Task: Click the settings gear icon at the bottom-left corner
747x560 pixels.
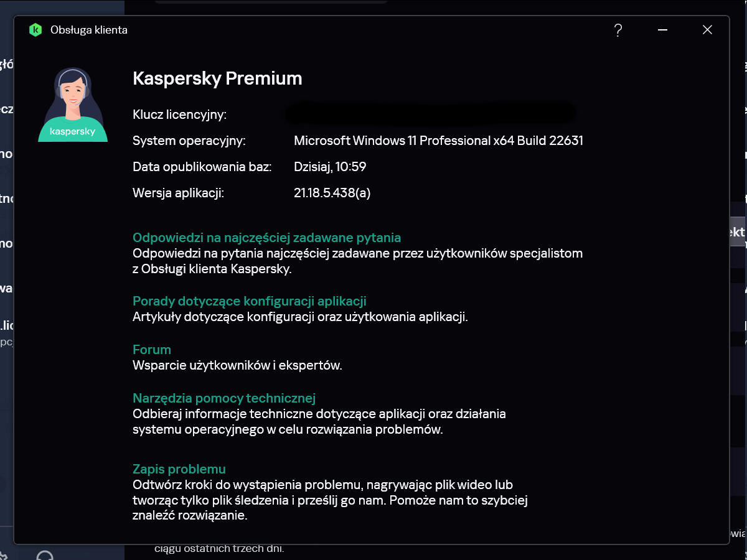Action: [3, 556]
